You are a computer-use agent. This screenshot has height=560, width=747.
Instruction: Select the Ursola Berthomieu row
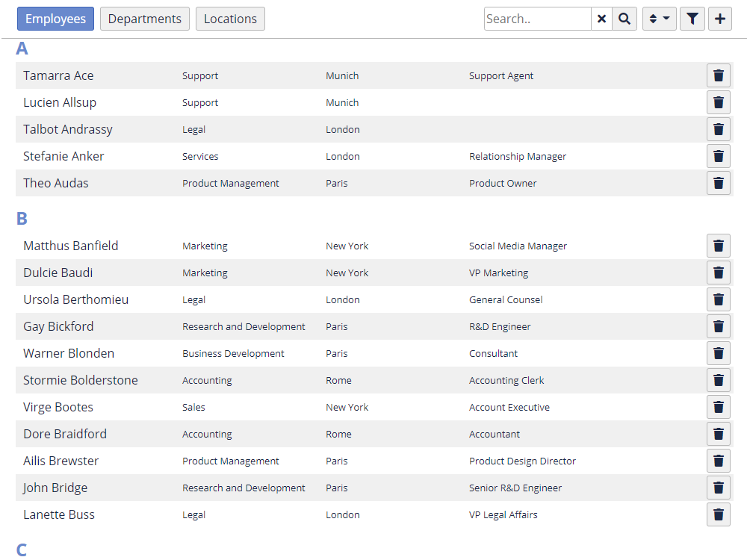coord(75,299)
